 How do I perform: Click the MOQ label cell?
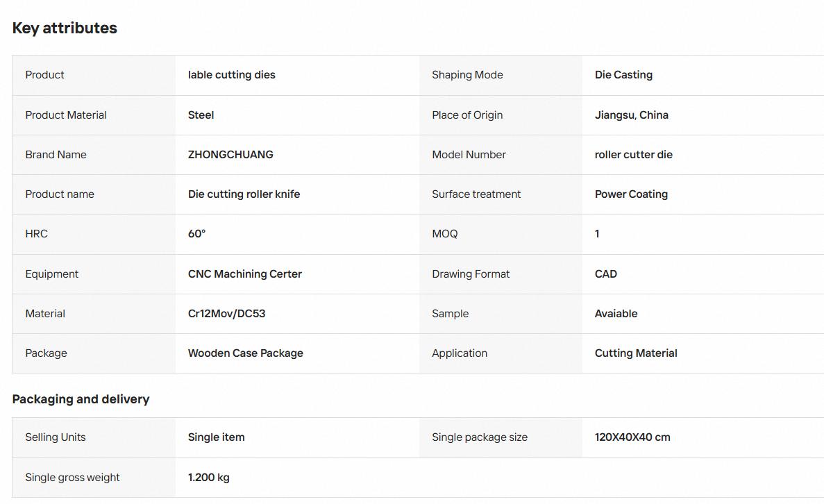tap(501, 234)
